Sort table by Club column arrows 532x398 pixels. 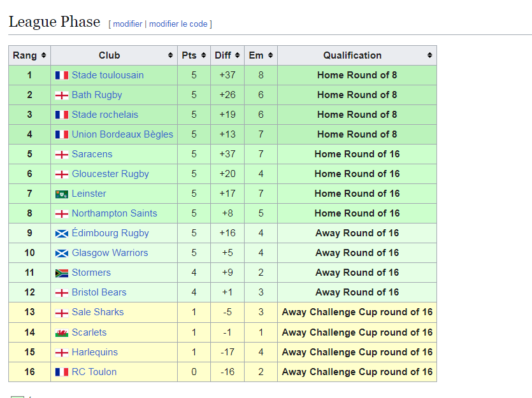coord(170,55)
